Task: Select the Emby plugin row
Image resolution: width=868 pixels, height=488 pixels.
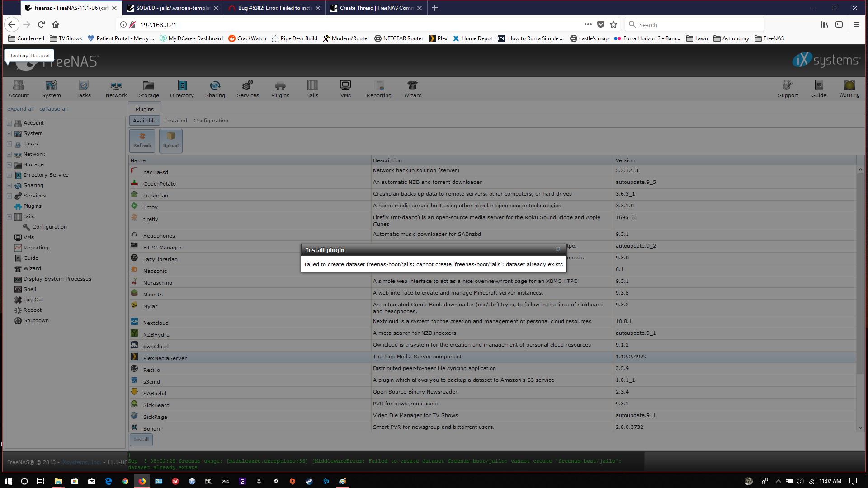Action: (493, 206)
